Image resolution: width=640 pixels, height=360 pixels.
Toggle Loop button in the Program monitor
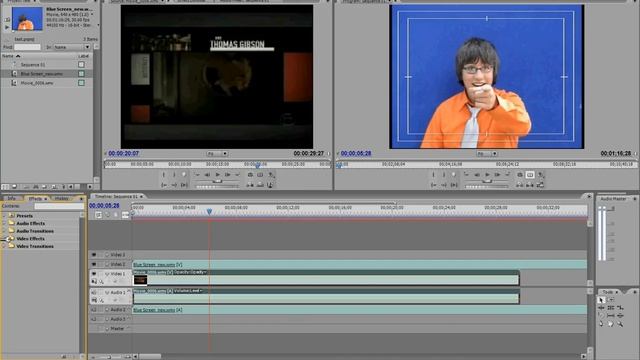click(x=520, y=175)
